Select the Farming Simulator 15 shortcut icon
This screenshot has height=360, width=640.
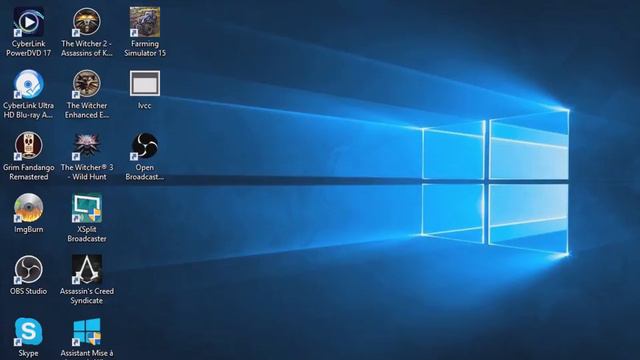[x=145, y=22]
